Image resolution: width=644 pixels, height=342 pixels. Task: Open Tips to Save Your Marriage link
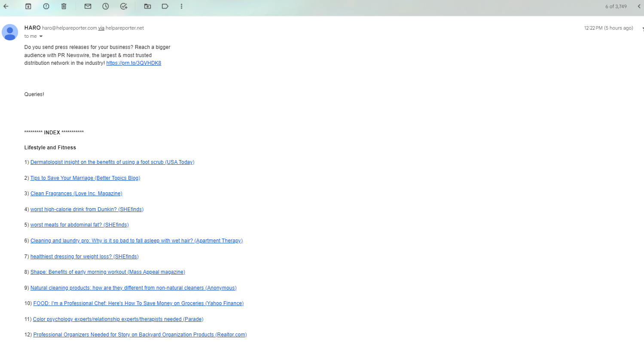pyautogui.click(x=85, y=178)
